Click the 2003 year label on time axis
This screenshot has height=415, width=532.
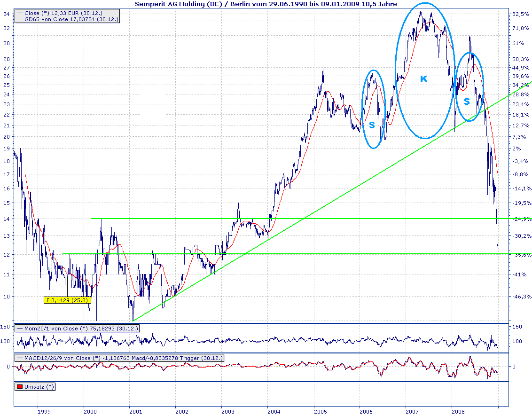[228, 412]
